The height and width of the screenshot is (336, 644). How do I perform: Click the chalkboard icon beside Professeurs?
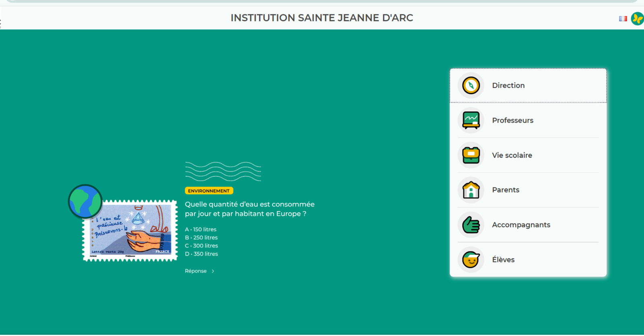471,120
